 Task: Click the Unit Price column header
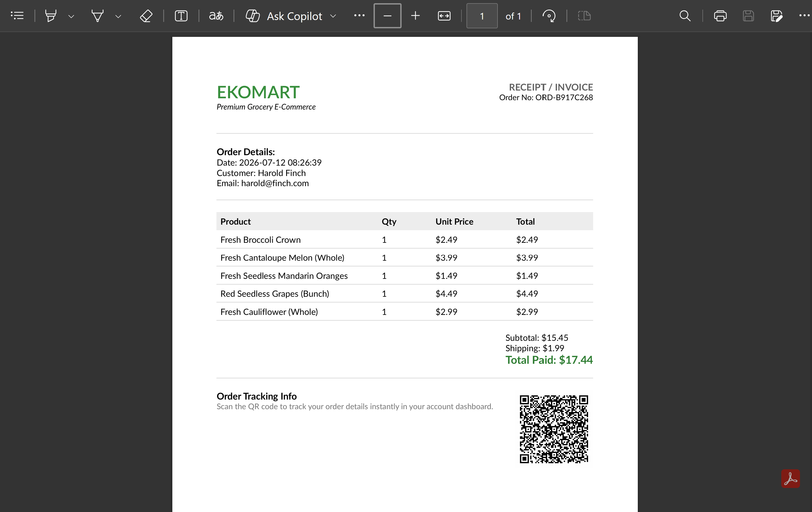[x=454, y=221]
